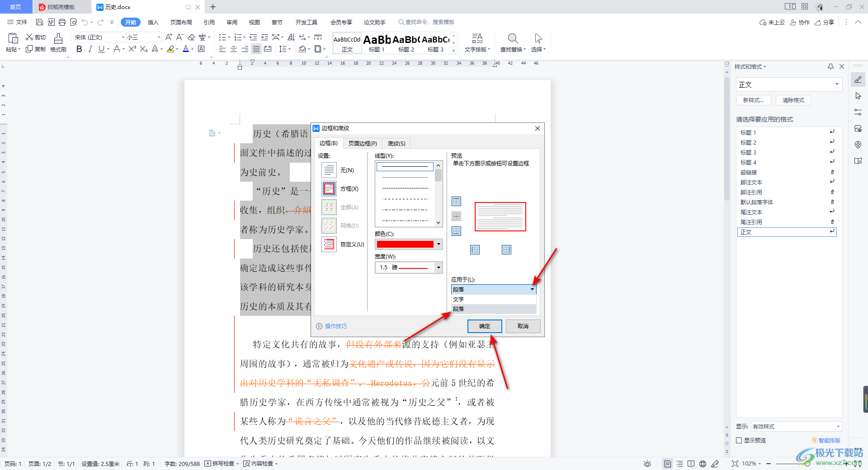Click the subscript X₂ icon
Image resolution: width=868 pixels, height=470 pixels.
(x=144, y=49)
